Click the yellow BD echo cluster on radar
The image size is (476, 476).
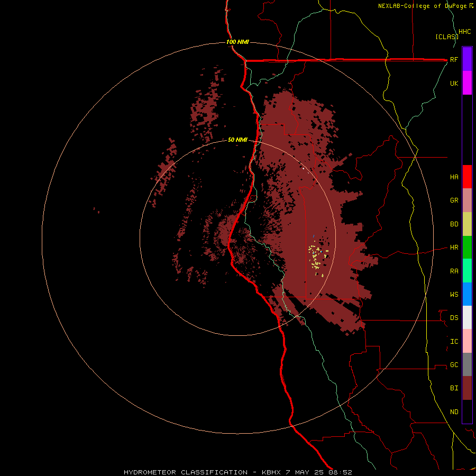point(317,258)
